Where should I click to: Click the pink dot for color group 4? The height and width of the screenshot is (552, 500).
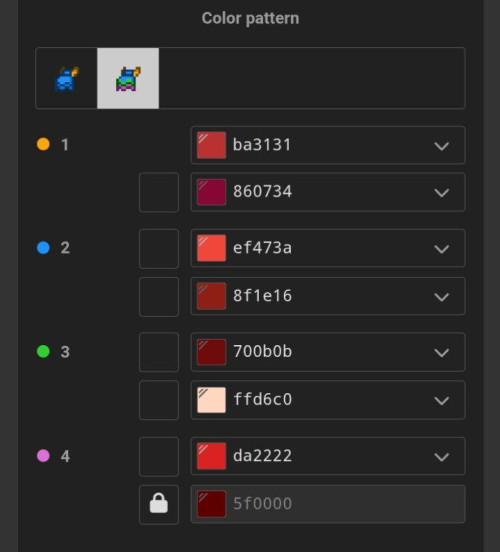click(43, 456)
